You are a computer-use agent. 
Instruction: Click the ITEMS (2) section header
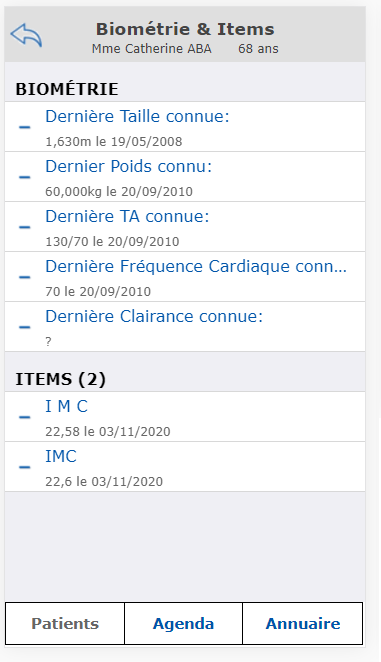pyautogui.click(x=60, y=379)
